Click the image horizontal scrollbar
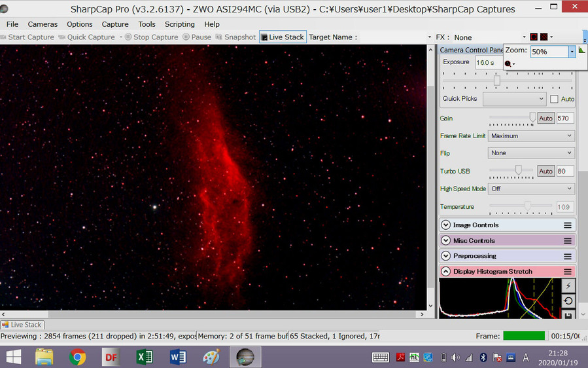 (x=213, y=314)
